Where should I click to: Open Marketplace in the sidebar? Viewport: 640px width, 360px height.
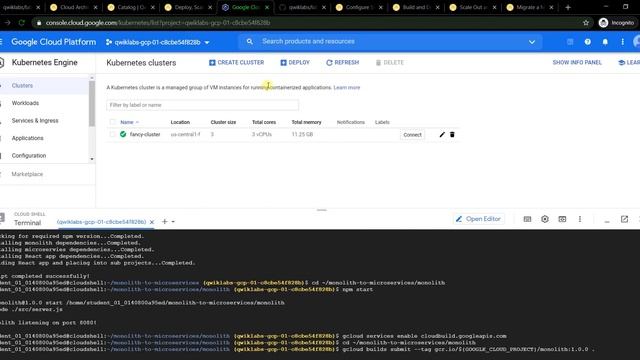point(27,174)
